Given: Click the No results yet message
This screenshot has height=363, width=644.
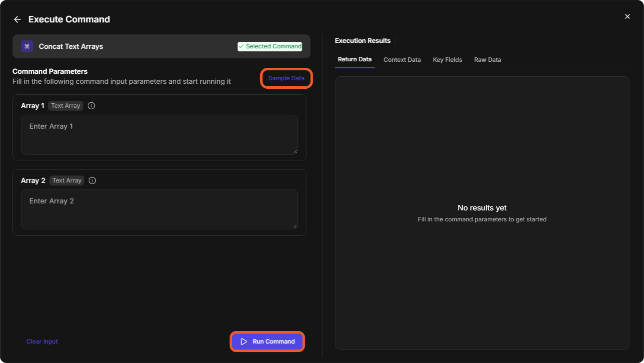Looking at the screenshot, I should pos(482,208).
